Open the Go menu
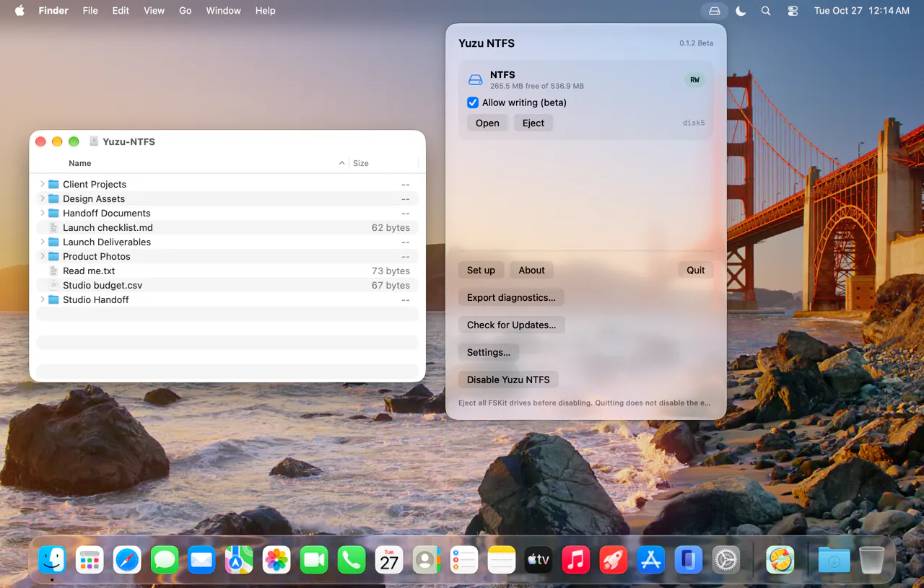 (x=186, y=11)
